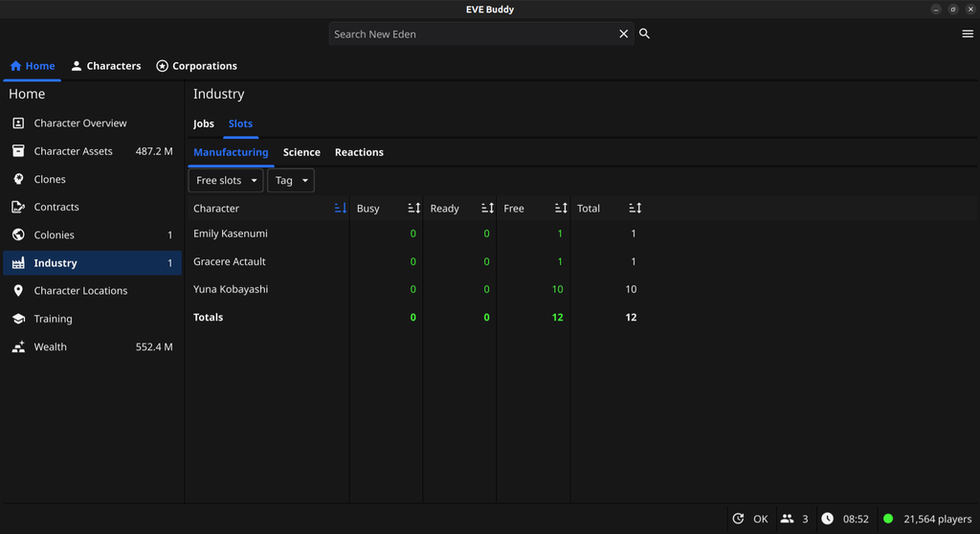Click the Clones head icon
Viewport: 980px width, 534px height.
[x=18, y=179]
